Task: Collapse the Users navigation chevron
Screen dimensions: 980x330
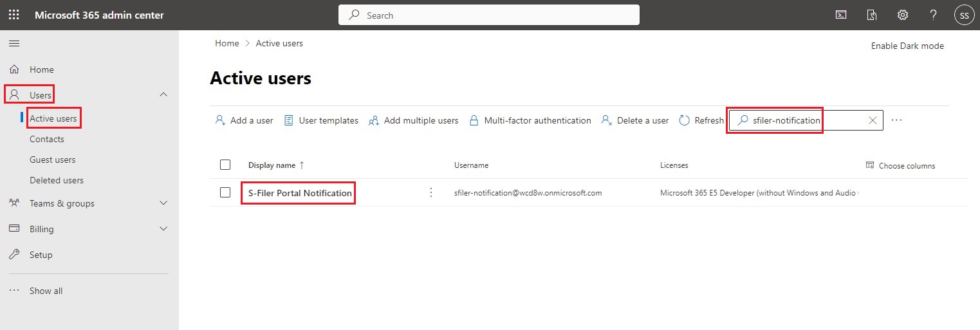Action: (x=163, y=95)
